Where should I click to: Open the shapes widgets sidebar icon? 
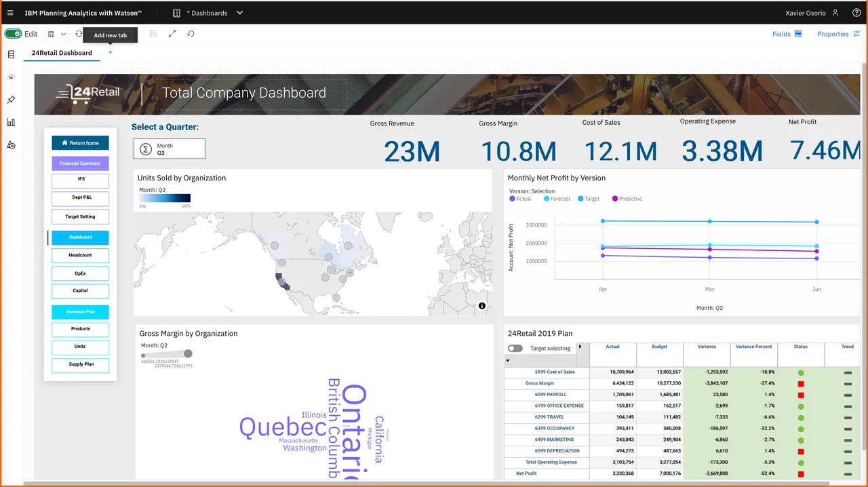pyautogui.click(x=11, y=145)
